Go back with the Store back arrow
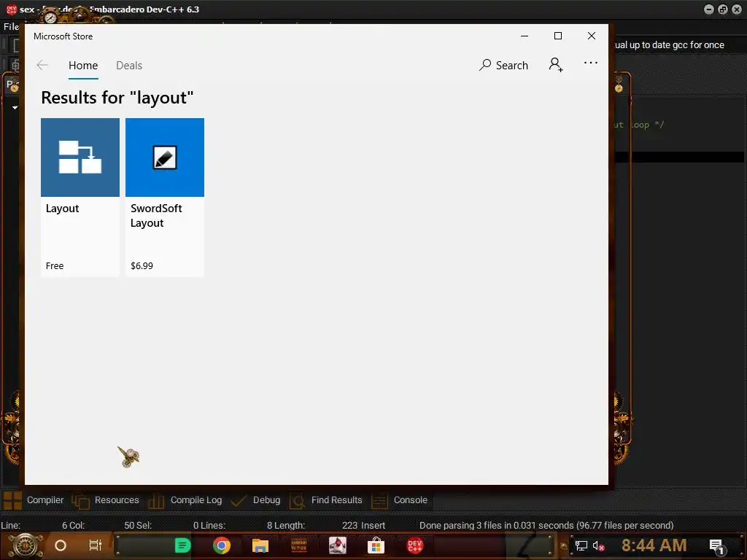The width and height of the screenshot is (747, 560). 42,65
